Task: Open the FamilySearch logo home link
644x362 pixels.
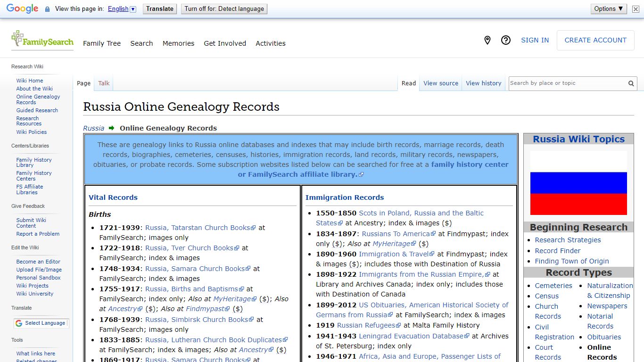Action: pyautogui.click(x=42, y=39)
